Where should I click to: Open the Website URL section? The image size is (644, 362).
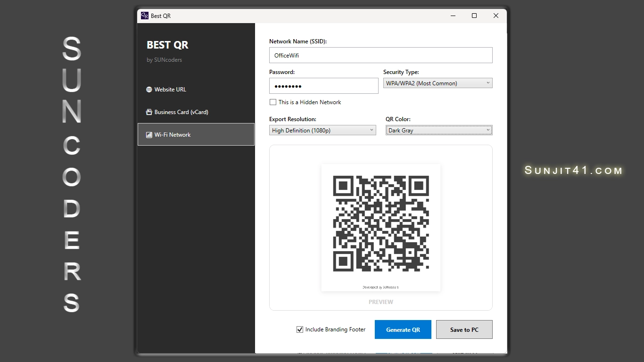click(196, 90)
